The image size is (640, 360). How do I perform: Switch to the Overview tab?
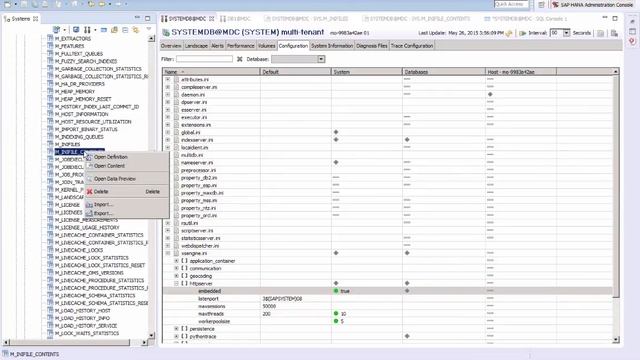(171, 46)
